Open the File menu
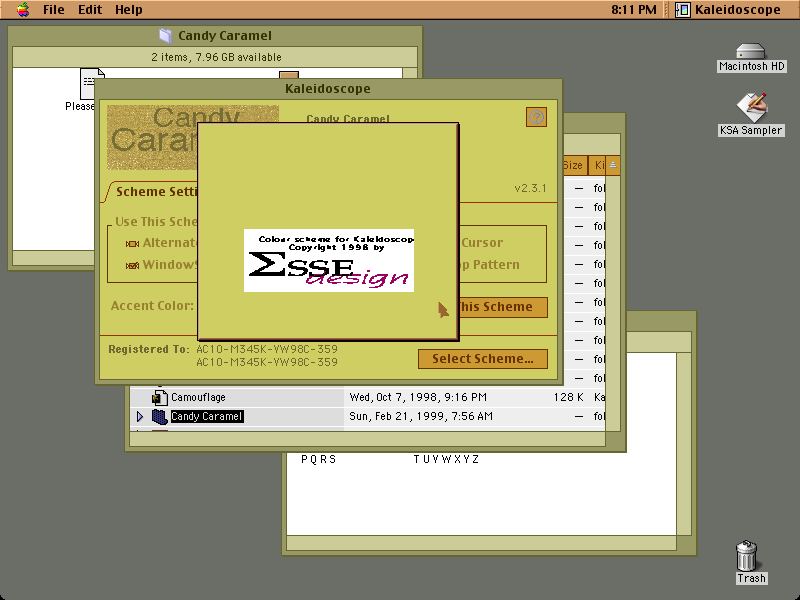Image resolution: width=800 pixels, height=600 pixels. click(x=54, y=10)
